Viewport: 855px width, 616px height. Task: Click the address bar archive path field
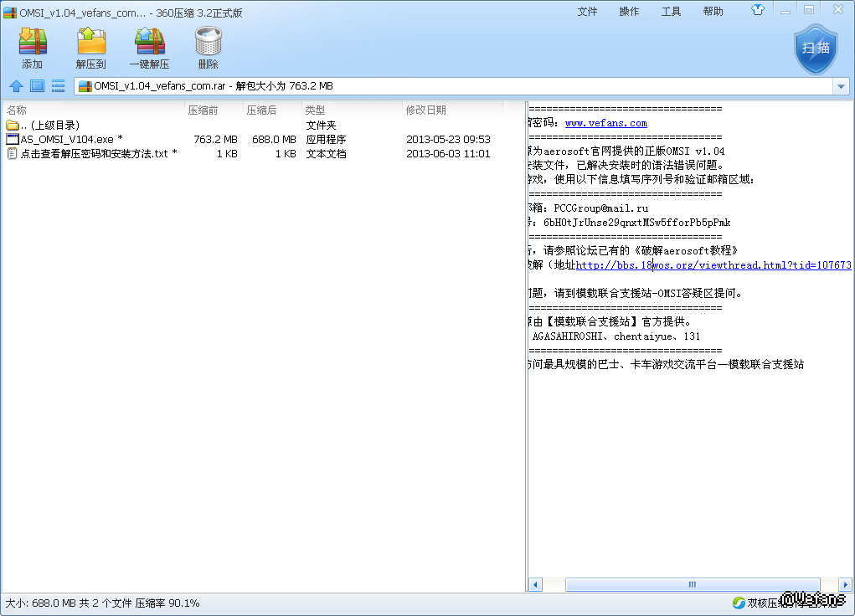pos(454,86)
